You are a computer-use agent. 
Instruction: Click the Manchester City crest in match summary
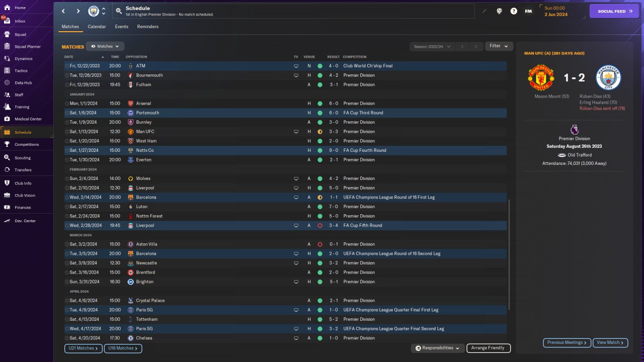click(x=609, y=78)
